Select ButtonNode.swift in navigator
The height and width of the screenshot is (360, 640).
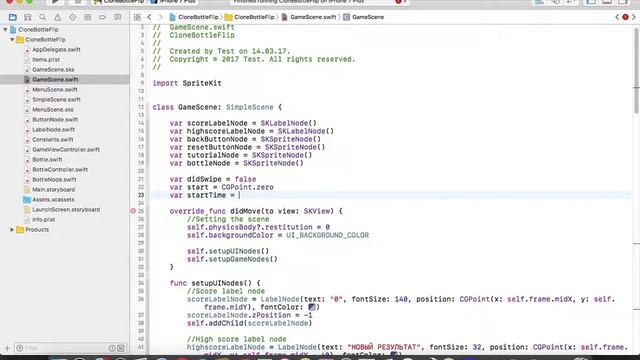click(x=55, y=120)
